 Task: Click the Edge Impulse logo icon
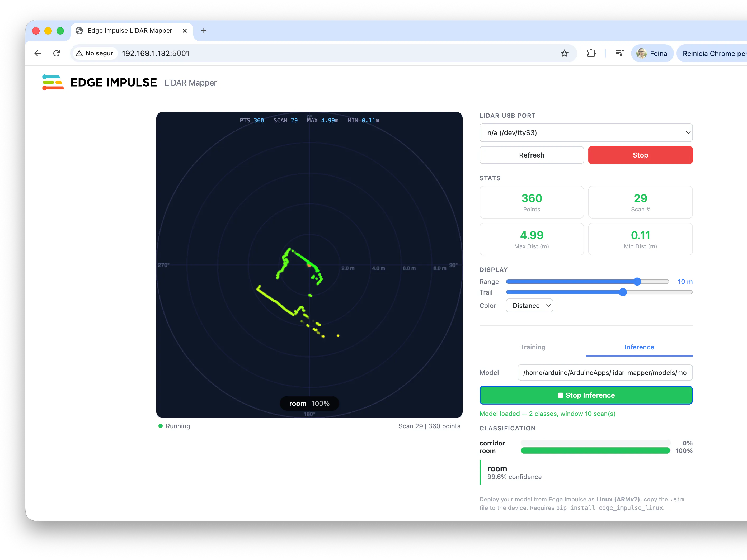click(x=53, y=82)
